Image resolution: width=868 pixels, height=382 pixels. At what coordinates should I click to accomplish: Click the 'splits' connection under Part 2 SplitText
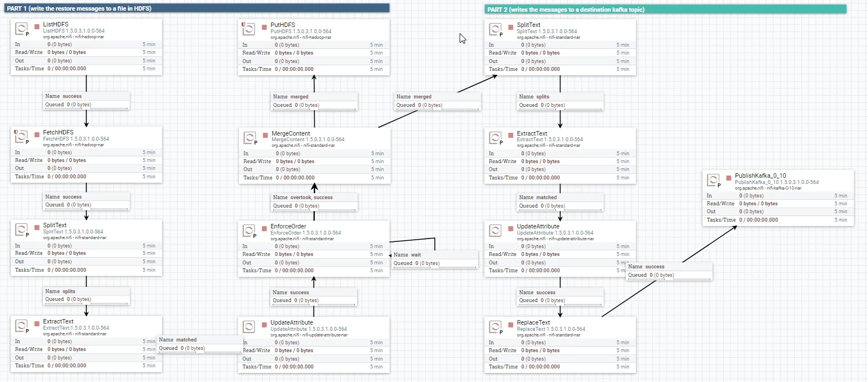tap(560, 101)
